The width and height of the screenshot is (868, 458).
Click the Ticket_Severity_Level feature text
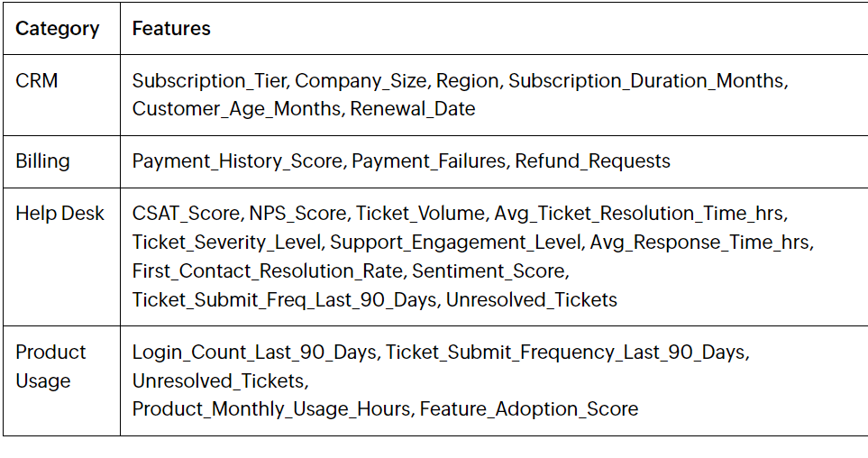pos(228,243)
